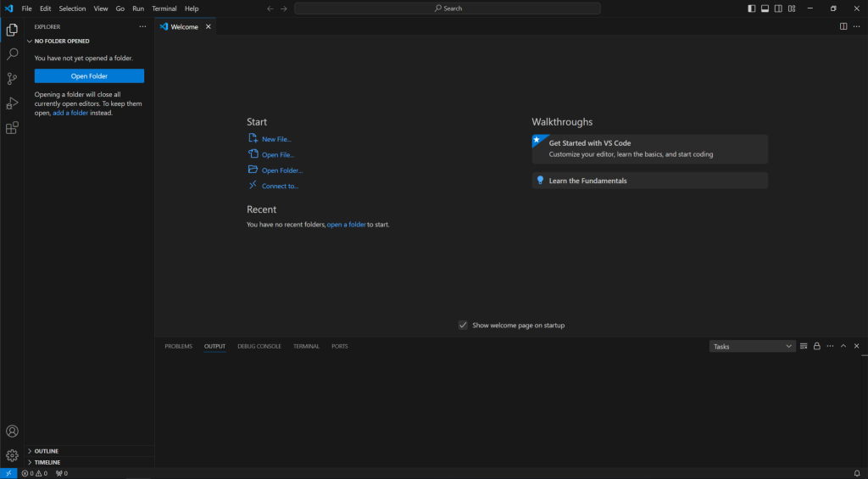Click the blue Open Folder button

[x=89, y=76]
